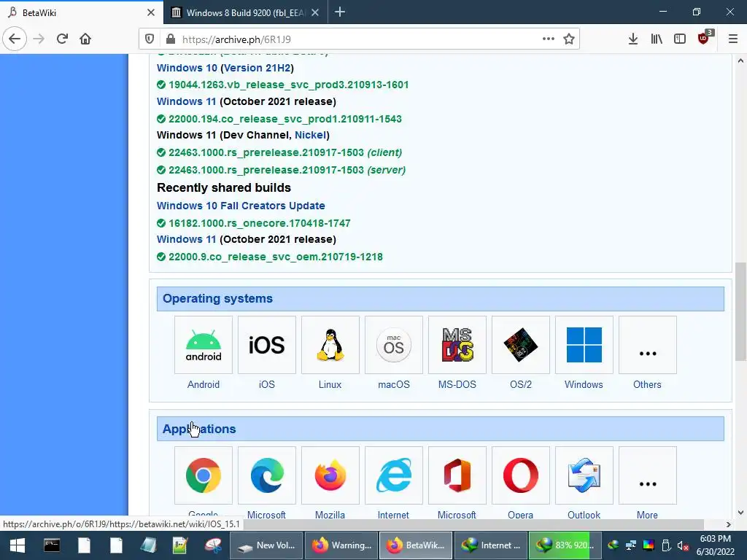Toggle the Firefox sidebar icon
The height and width of the screenshot is (560, 747).
680,39
